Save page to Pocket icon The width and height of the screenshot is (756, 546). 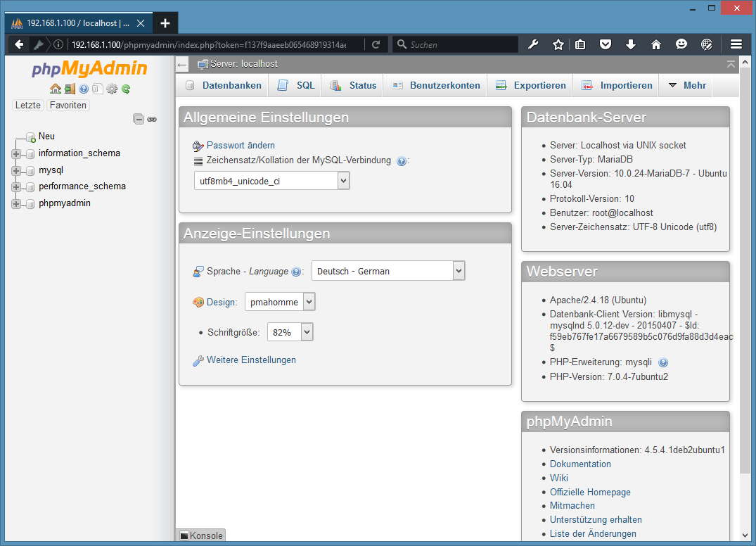tap(606, 45)
